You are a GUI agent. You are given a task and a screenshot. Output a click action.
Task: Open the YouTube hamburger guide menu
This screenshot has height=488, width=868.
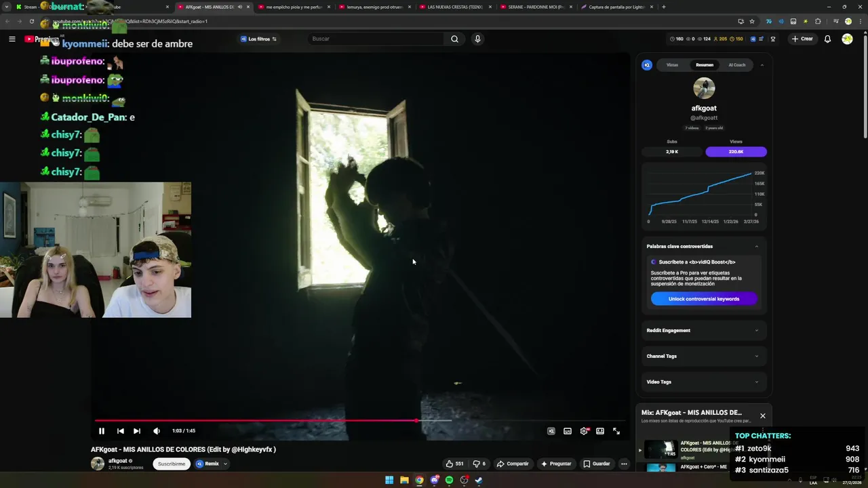(12, 39)
